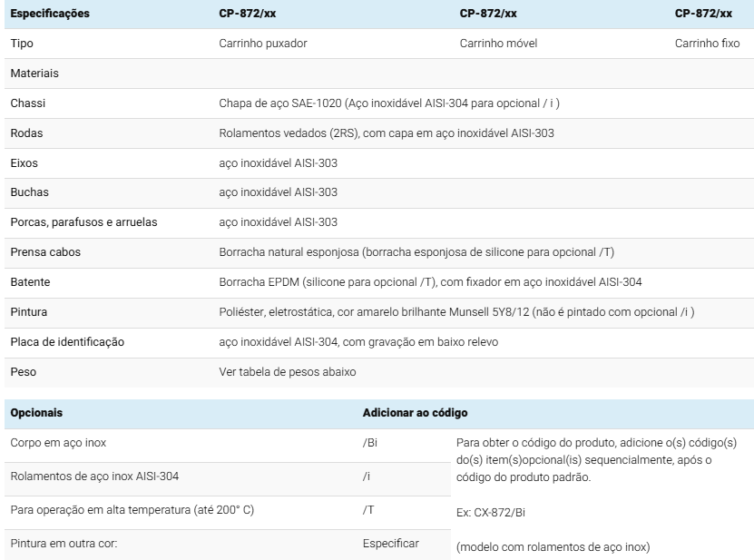The height and width of the screenshot is (560, 754).
Task: Select the 'Materiais' row label
Action: pos(34,74)
